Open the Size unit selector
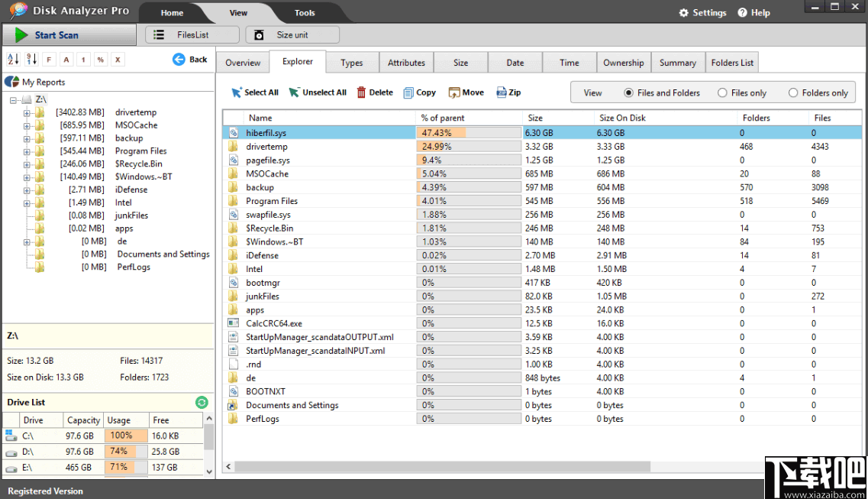The height and width of the screenshot is (499, 868). (292, 34)
